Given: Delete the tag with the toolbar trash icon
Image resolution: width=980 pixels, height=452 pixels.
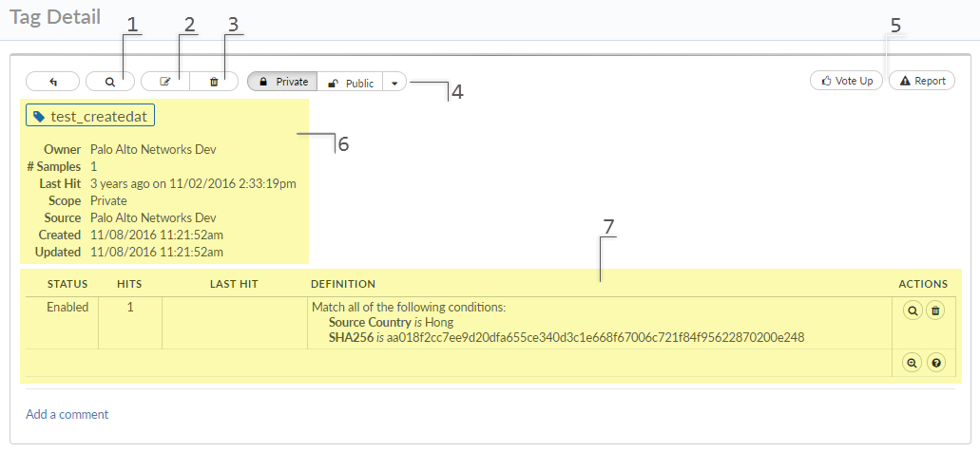Looking at the screenshot, I should tap(214, 82).
